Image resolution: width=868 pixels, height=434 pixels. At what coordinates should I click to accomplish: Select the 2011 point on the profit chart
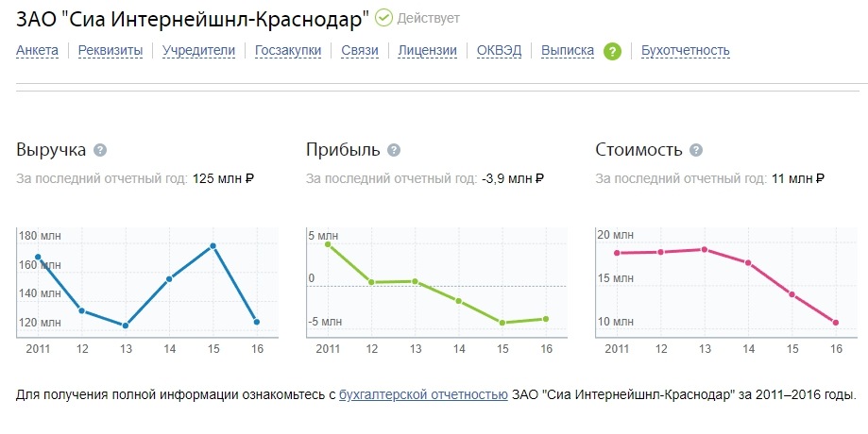tap(328, 244)
